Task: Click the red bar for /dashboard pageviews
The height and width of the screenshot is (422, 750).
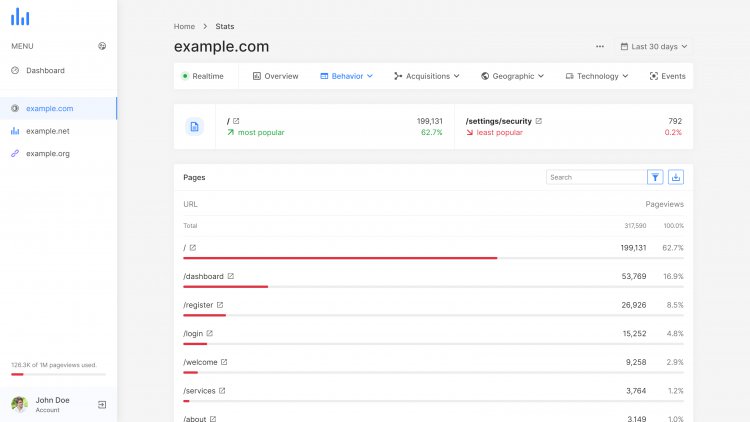Action: [225, 287]
